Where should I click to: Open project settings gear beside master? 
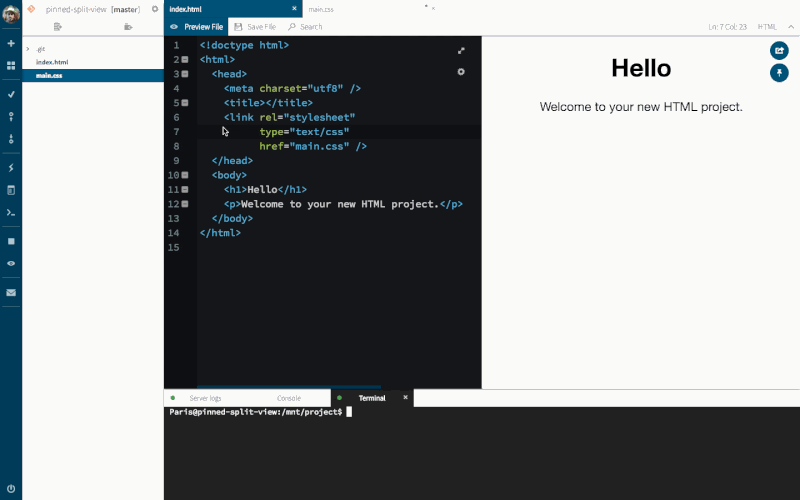pyautogui.click(x=155, y=9)
